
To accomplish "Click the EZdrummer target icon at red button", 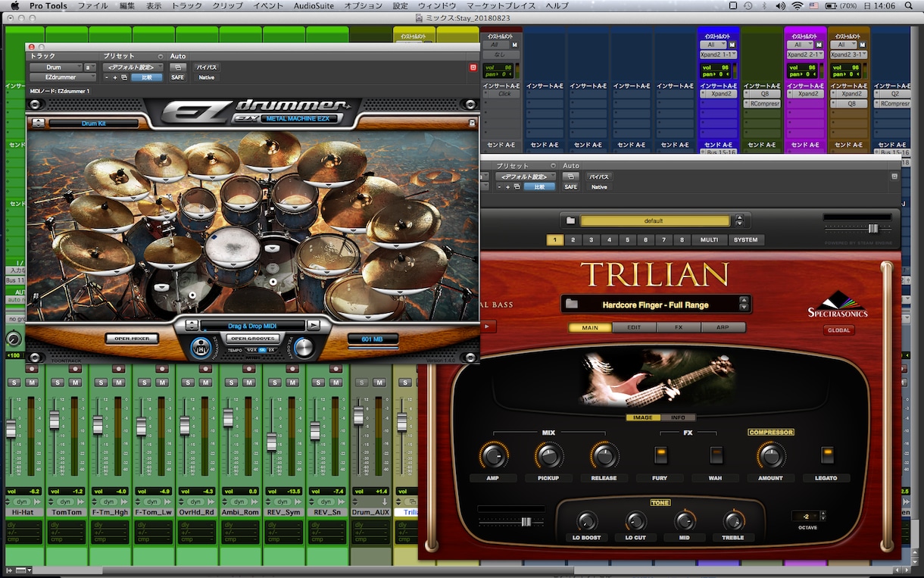I will (473, 67).
